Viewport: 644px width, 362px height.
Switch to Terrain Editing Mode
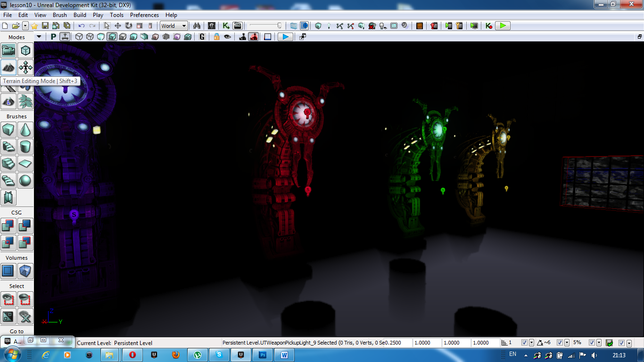point(8,67)
